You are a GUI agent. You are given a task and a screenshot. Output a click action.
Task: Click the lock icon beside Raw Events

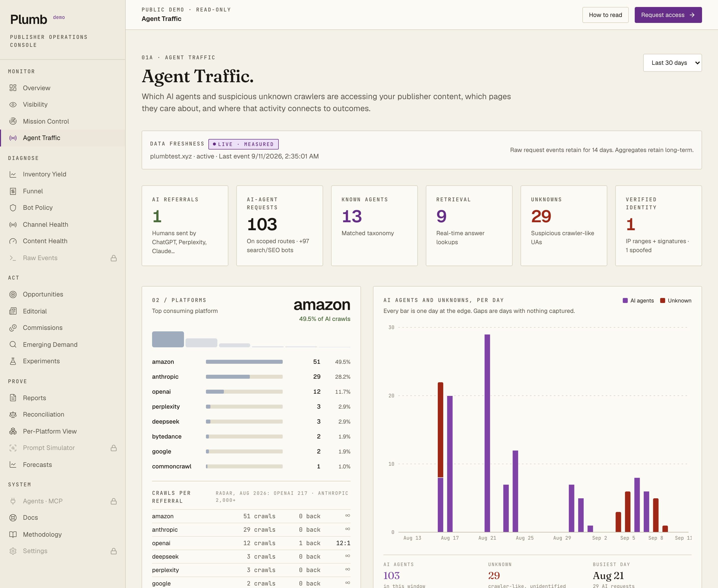pyautogui.click(x=114, y=258)
